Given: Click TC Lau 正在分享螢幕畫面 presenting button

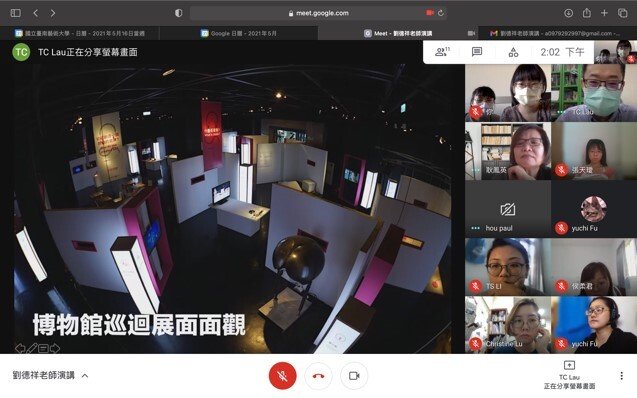Looking at the screenshot, I should (x=569, y=375).
